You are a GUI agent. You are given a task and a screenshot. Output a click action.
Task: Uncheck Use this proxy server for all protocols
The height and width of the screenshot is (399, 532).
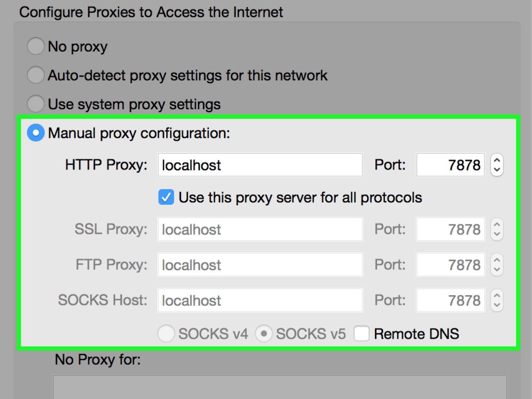(166, 197)
